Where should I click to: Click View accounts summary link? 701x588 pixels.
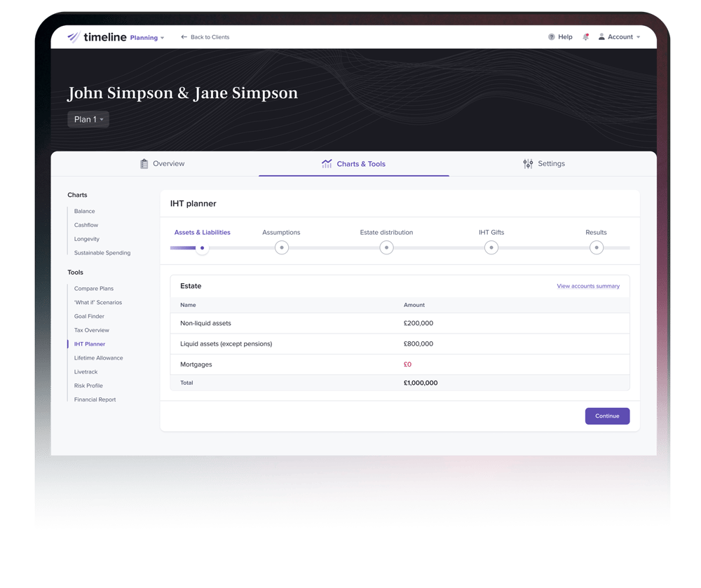pos(588,286)
